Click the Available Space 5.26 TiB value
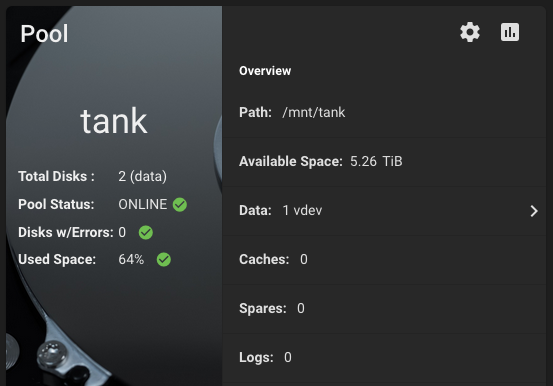Screen dimensions: 553x386 376,162
